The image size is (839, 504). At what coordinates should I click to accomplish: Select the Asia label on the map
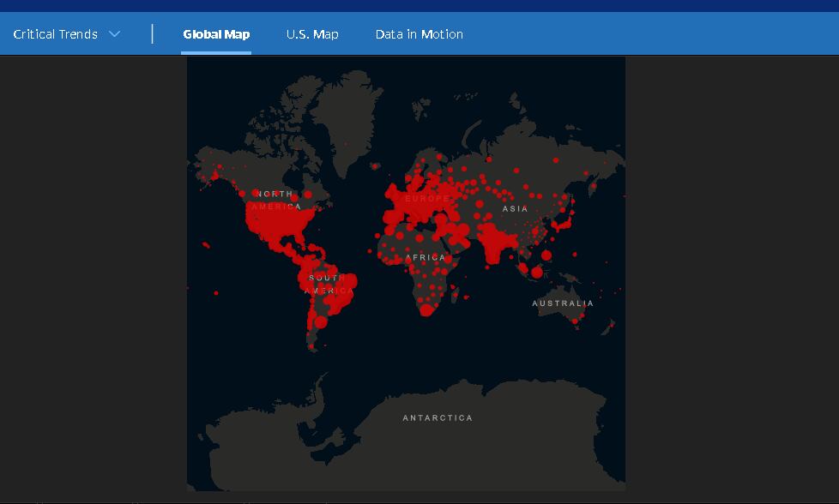[515, 208]
